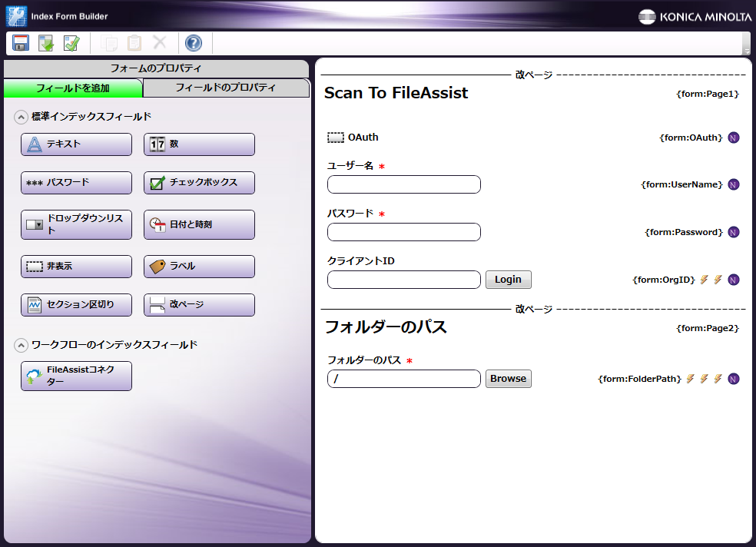The image size is (756, 547).
Task: Click the dashed hidden-field icon beside OAuth
Action: coord(336,138)
